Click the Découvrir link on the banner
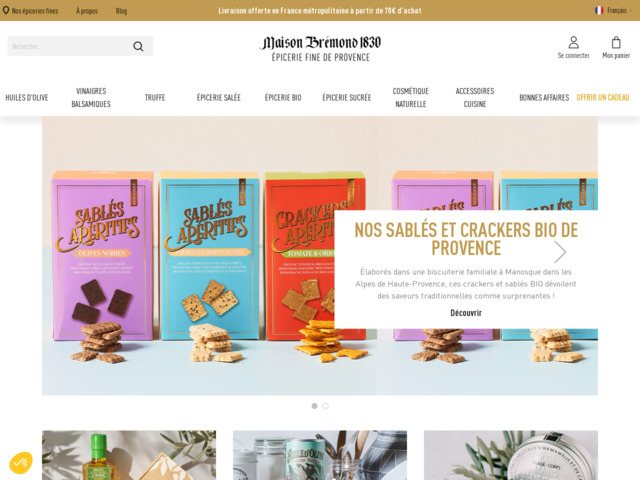 click(x=466, y=313)
